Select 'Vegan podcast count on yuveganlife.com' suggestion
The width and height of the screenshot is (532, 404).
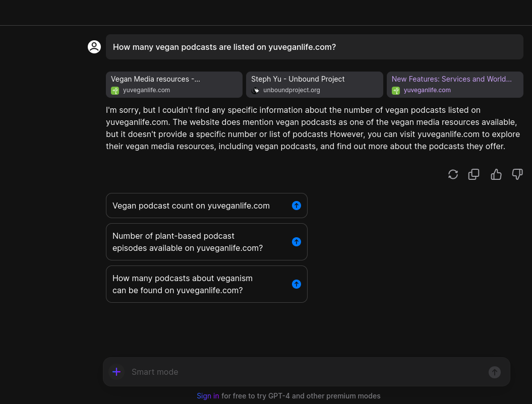[x=207, y=206]
